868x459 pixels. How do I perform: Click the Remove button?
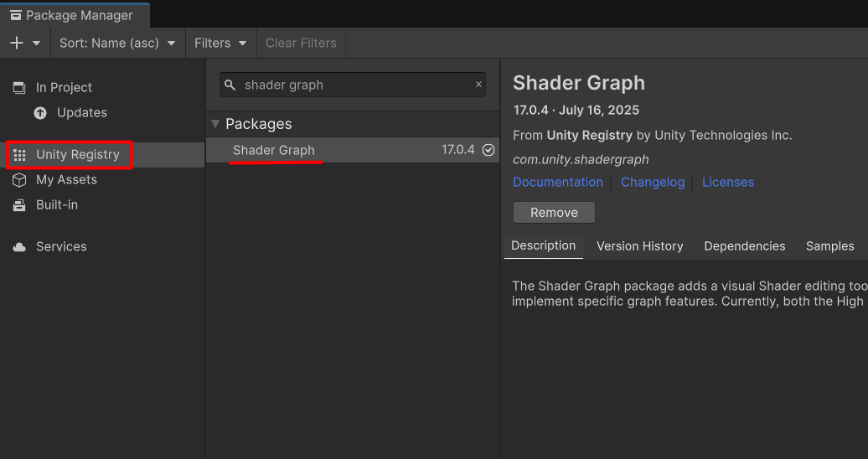tap(554, 213)
